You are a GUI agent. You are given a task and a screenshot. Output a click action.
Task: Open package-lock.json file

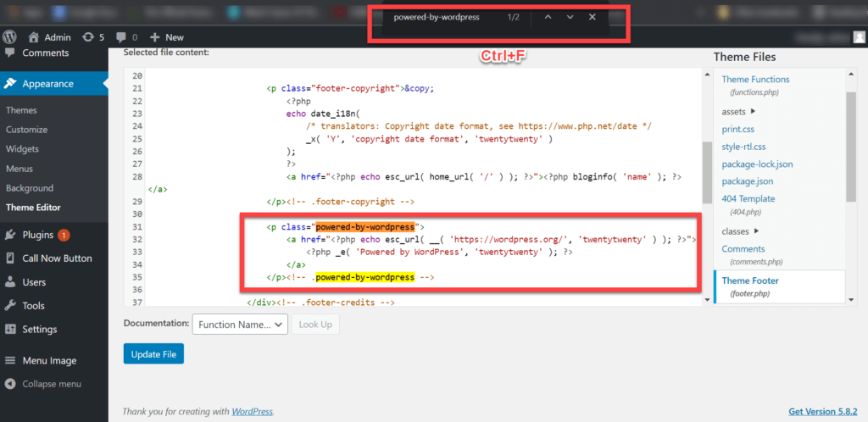pos(757,164)
